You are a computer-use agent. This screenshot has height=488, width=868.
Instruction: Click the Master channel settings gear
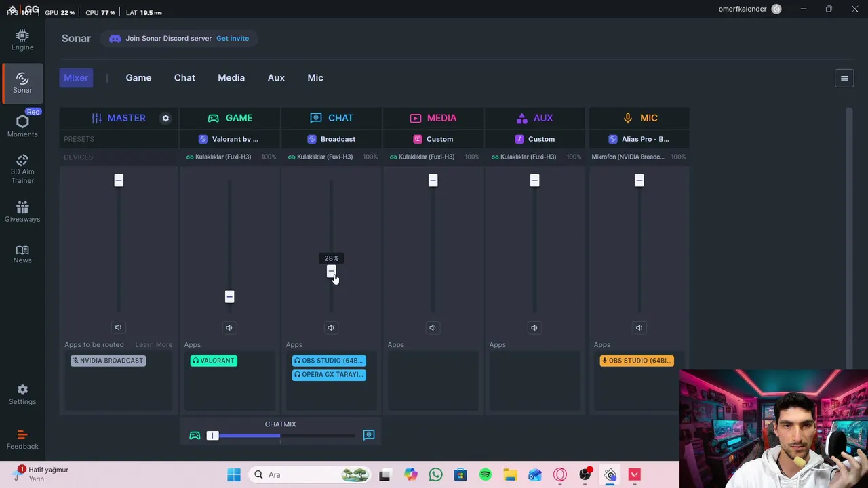tap(165, 118)
